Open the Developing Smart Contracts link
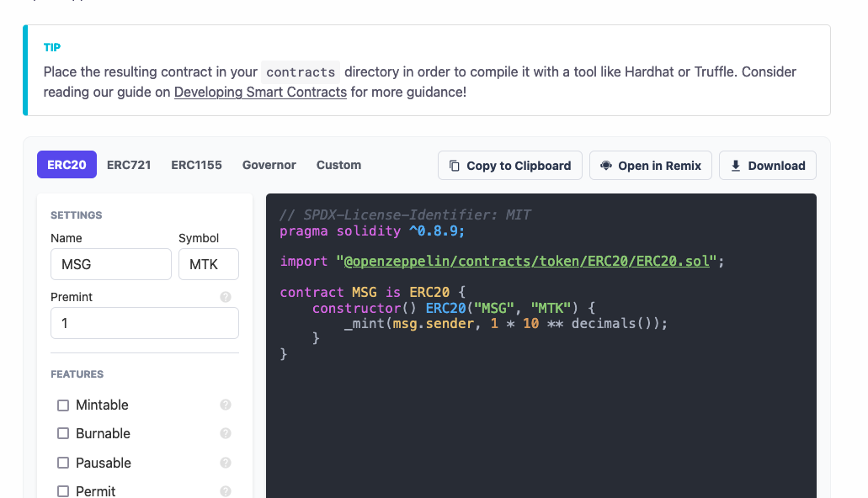The width and height of the screenshot is (868, 498). point(260,92)
